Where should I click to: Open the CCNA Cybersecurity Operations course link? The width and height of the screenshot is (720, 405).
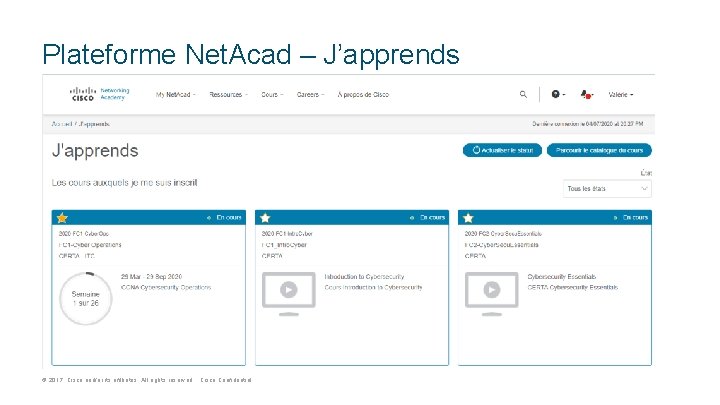(x=166, y=287)
